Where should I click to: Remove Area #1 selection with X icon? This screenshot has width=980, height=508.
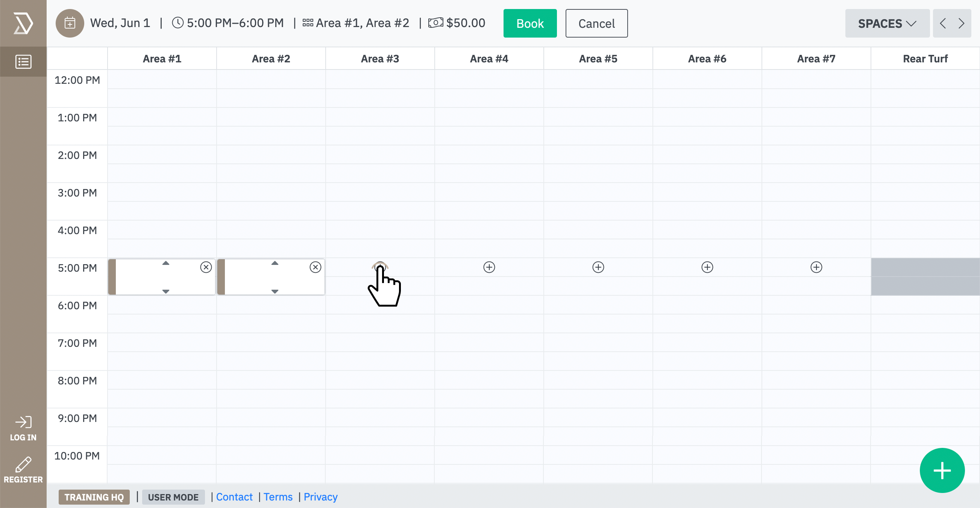tap(206, 267)
